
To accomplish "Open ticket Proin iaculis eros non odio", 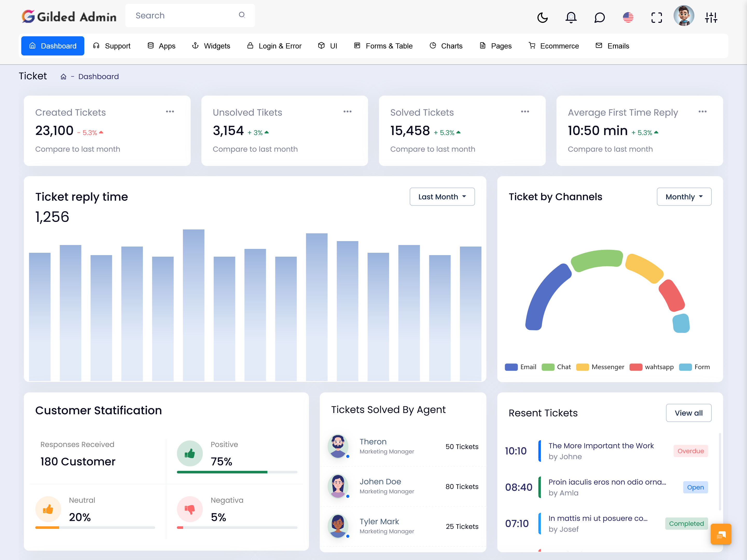I will tap(607, 482).
